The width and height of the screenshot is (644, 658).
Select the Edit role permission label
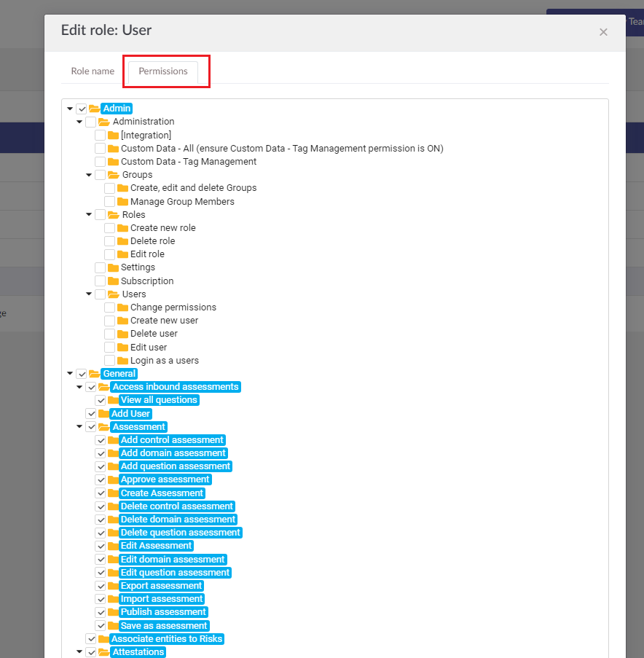(x=147, y=254)
